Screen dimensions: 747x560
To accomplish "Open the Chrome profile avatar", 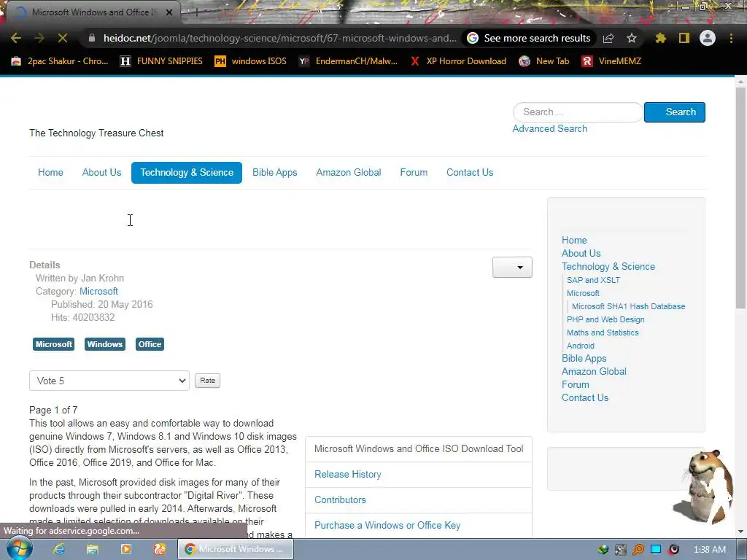I will [708, 38].
